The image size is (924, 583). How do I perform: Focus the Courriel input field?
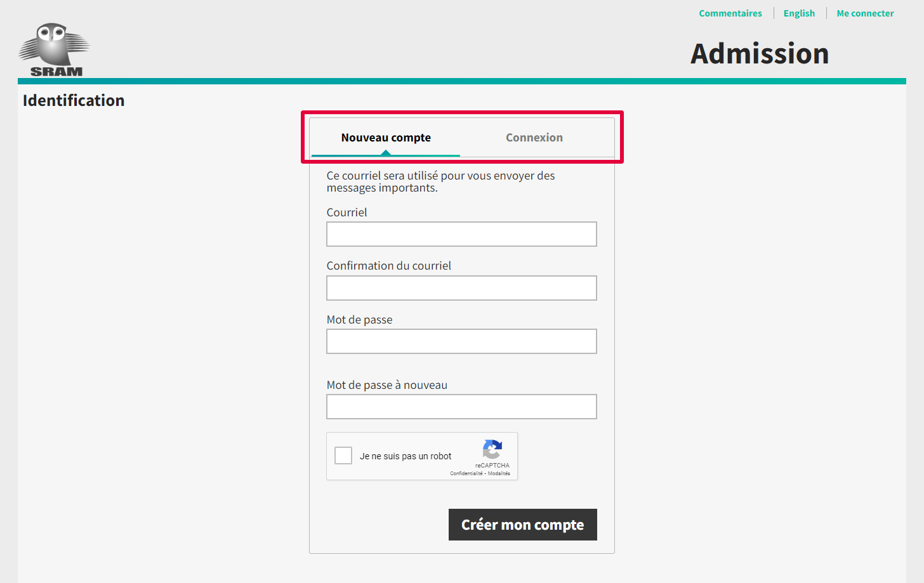point(461,234)
